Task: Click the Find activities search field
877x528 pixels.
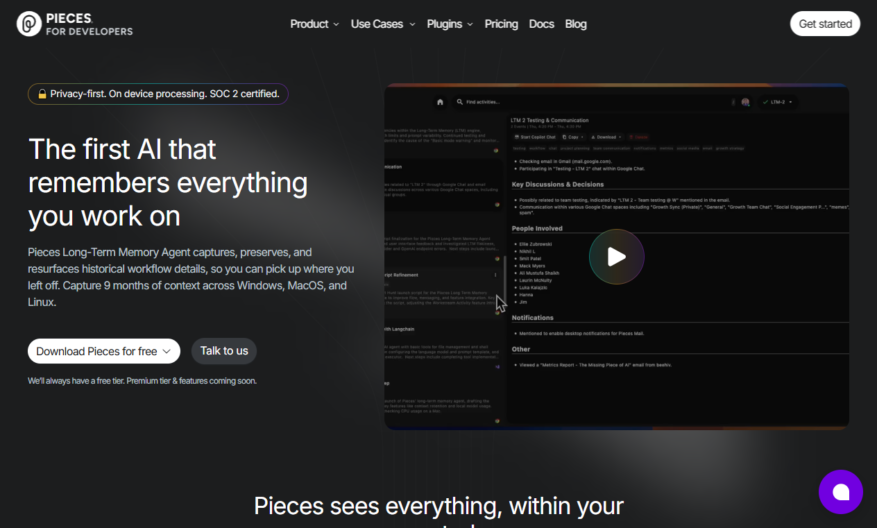Action: click(593, 102)
